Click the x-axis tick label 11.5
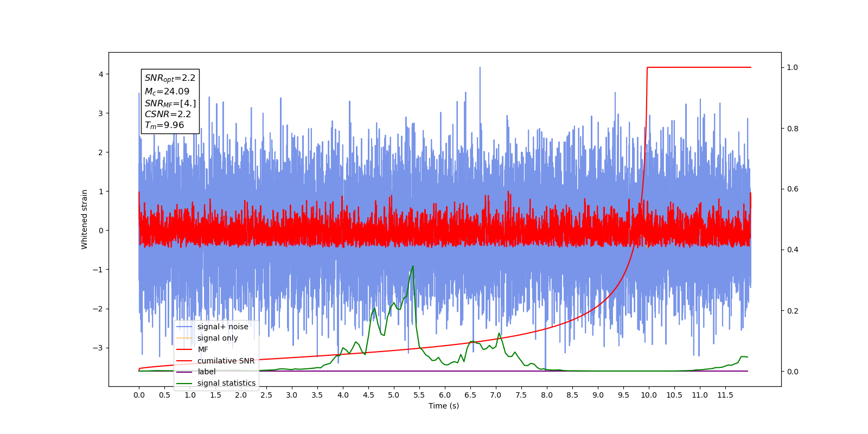The width and height of the screenshot is (868, 434). (725, 395)
